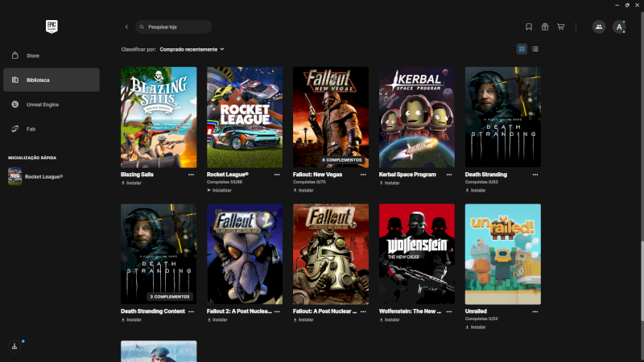Open more options for Fallout 2
The width and height of the screenshot is (644, 362).
[277, 311]
